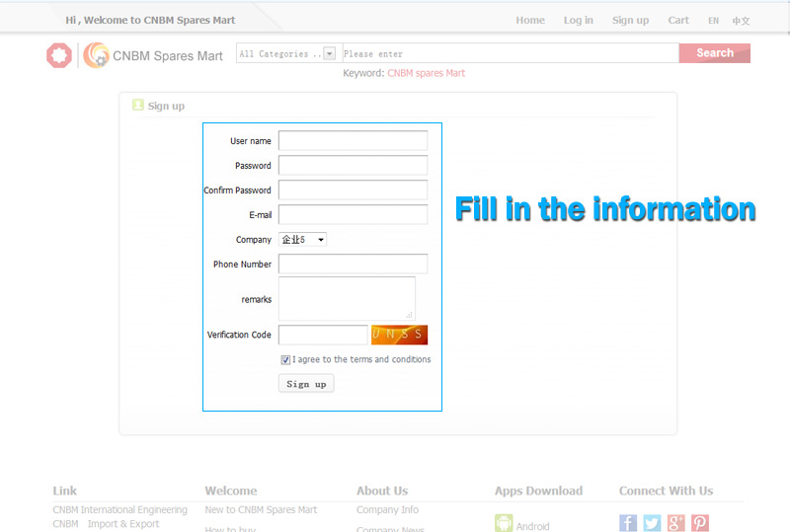
Task: Open the Log in page link
Action: (x=579, y=20)
